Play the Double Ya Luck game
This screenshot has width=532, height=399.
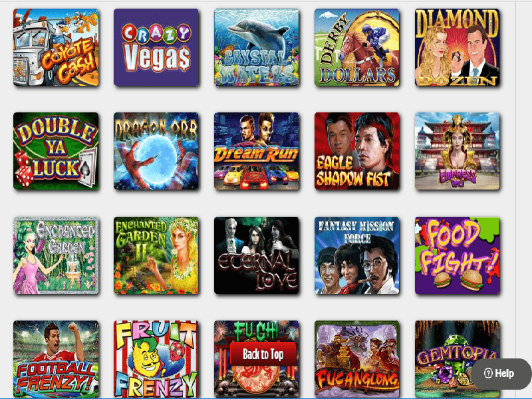56,152
